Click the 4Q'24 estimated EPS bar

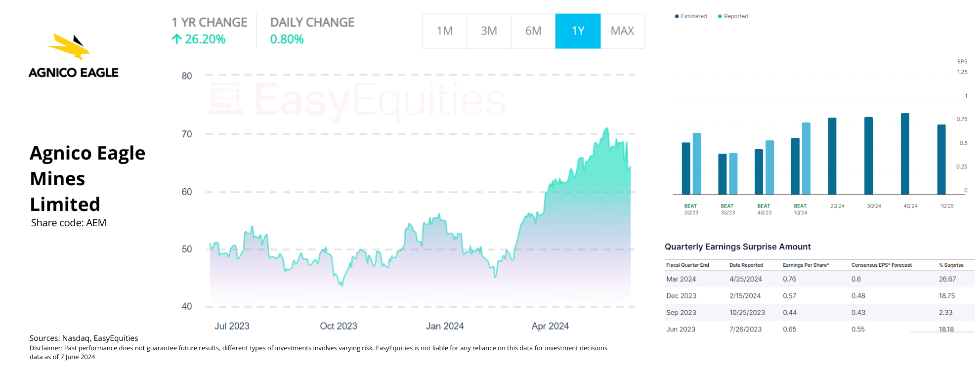click(905, 154)
